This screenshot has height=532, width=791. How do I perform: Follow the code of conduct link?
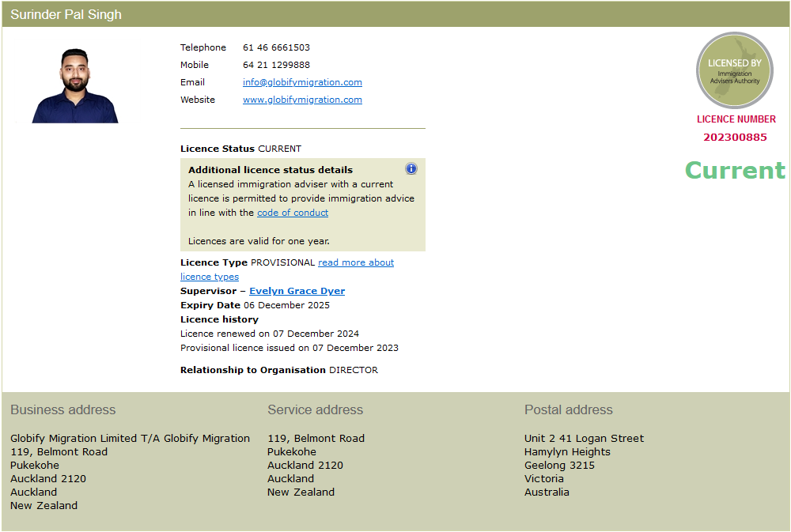click(x=293, y=213)
